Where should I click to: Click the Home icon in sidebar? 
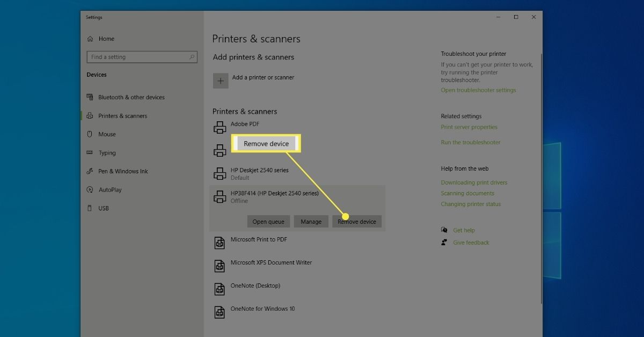coord(90,39)
